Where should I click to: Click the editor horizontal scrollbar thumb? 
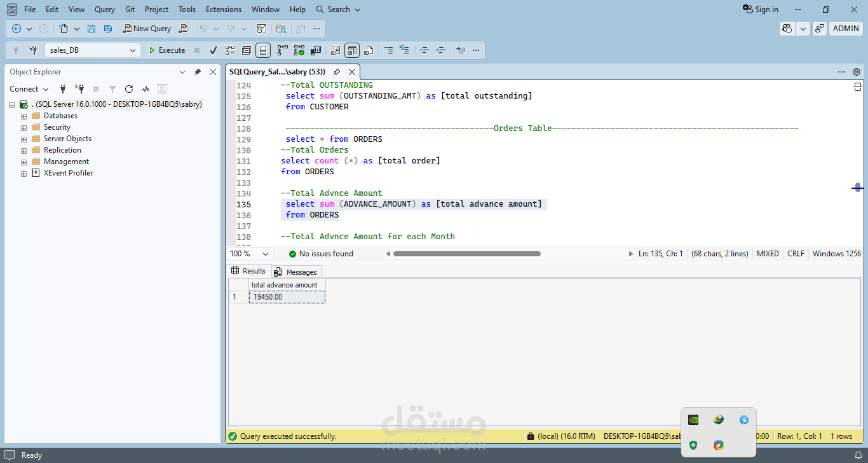(x=467, y=254)
